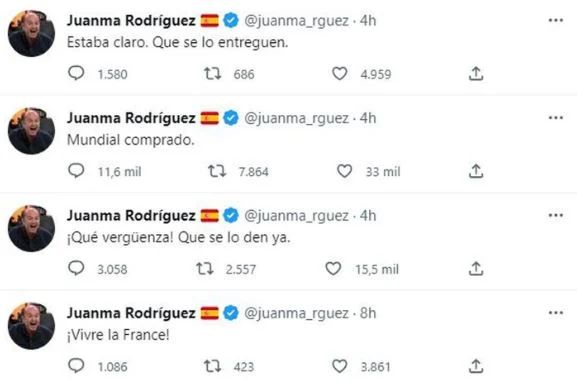
Task: Like the "Estaba claro" tweet
Action: click(339, 74)
